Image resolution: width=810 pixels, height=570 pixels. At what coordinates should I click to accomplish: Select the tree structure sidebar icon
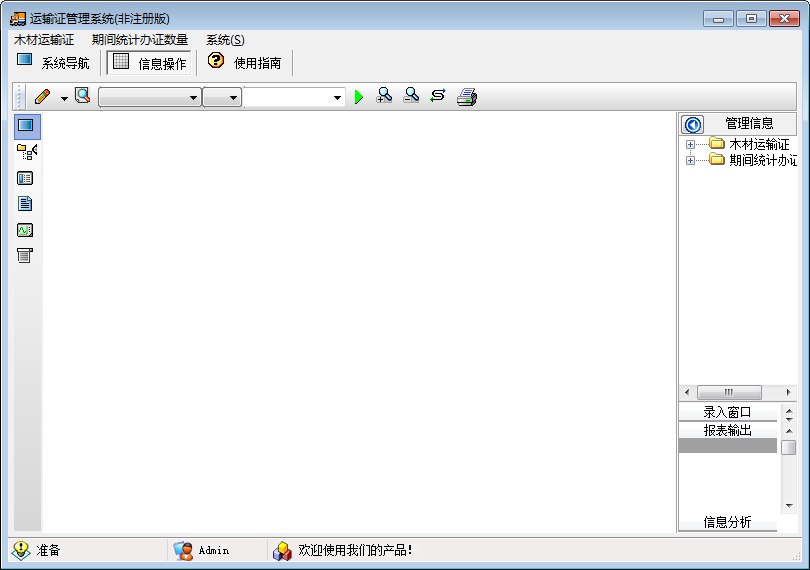[x=26, y=152]
